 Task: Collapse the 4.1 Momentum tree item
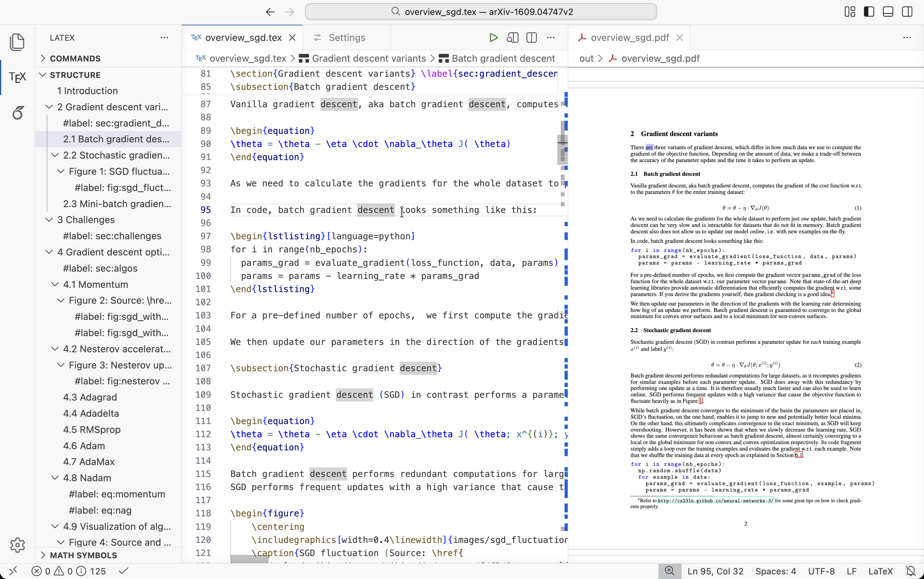(55, 284)
